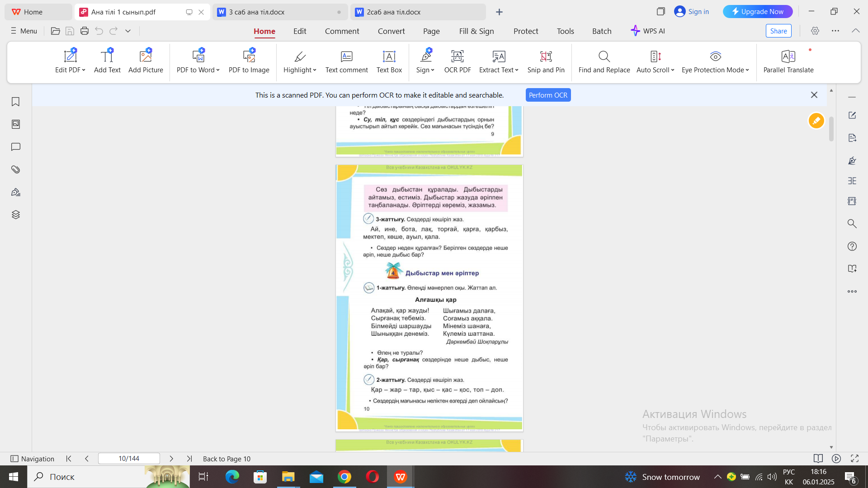Open the thumbnails panel in left sidebar
The width and height of the screenshot is (868, 488).
coord(16,124)
